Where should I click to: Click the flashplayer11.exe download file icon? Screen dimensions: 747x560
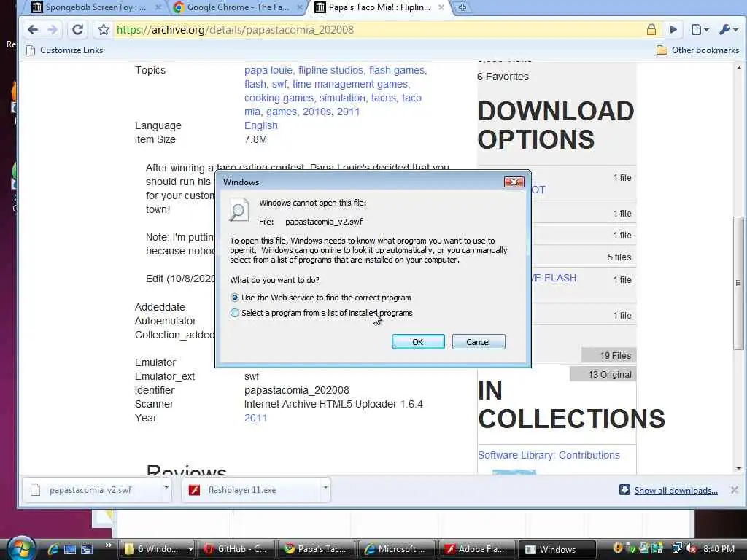coord(194,490)
